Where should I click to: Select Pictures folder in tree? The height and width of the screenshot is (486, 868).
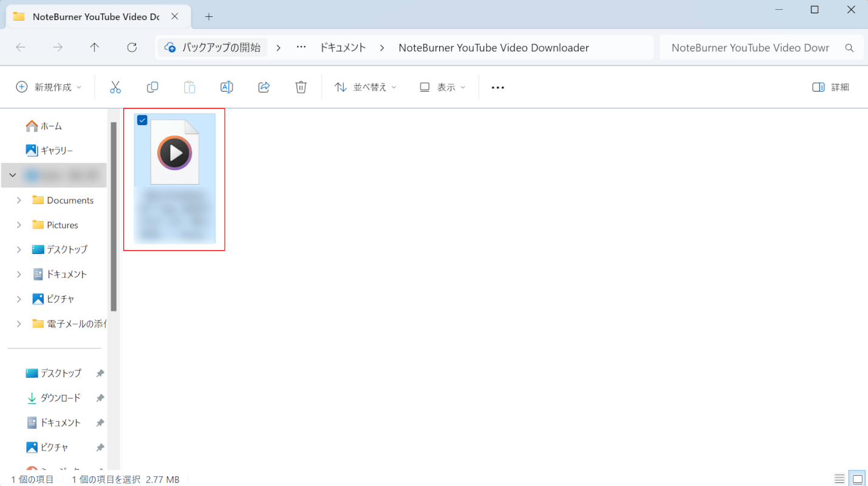(x=55, y=225)
